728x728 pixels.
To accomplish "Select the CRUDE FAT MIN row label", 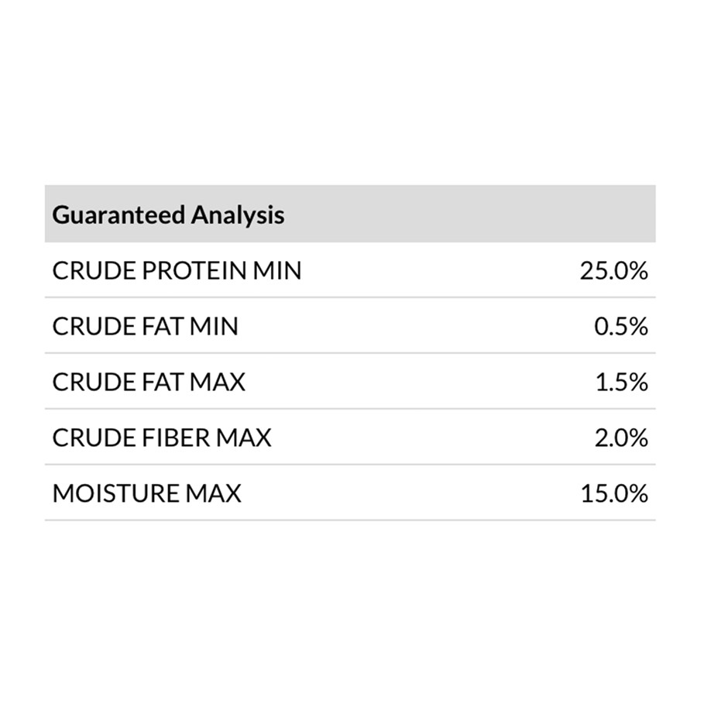I will point(145,327).
